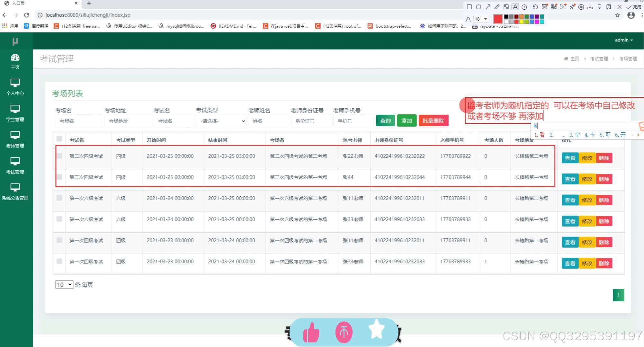Check the row for 第一次四级考试的第一考场
The height and width of the screenshot is (347, 644).
(59, 261)
